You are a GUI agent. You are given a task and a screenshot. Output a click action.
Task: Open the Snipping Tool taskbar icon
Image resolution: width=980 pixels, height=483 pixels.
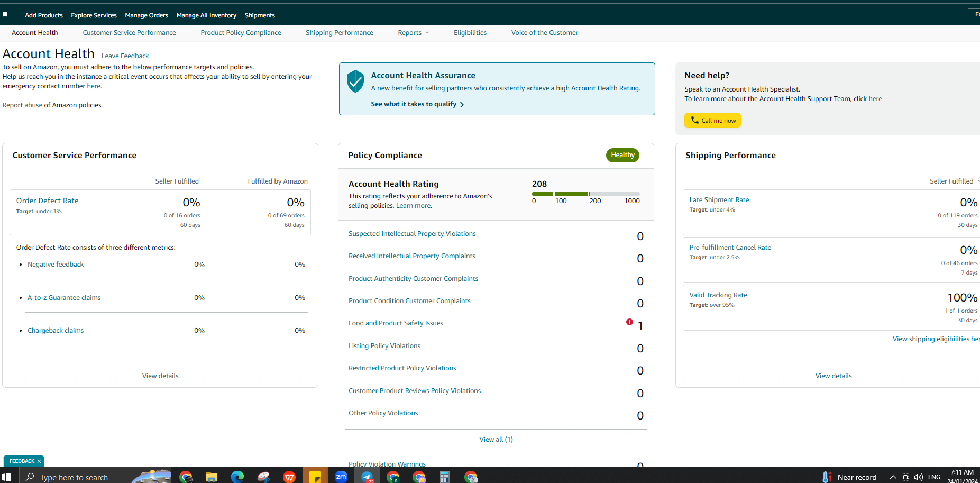(263, 477)
